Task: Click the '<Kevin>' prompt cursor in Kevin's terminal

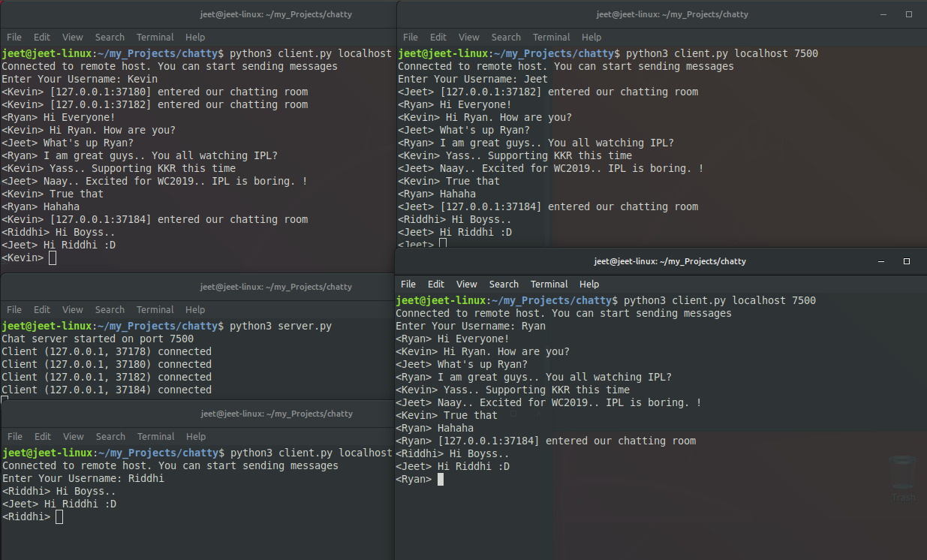Action: tap(52, 257)
